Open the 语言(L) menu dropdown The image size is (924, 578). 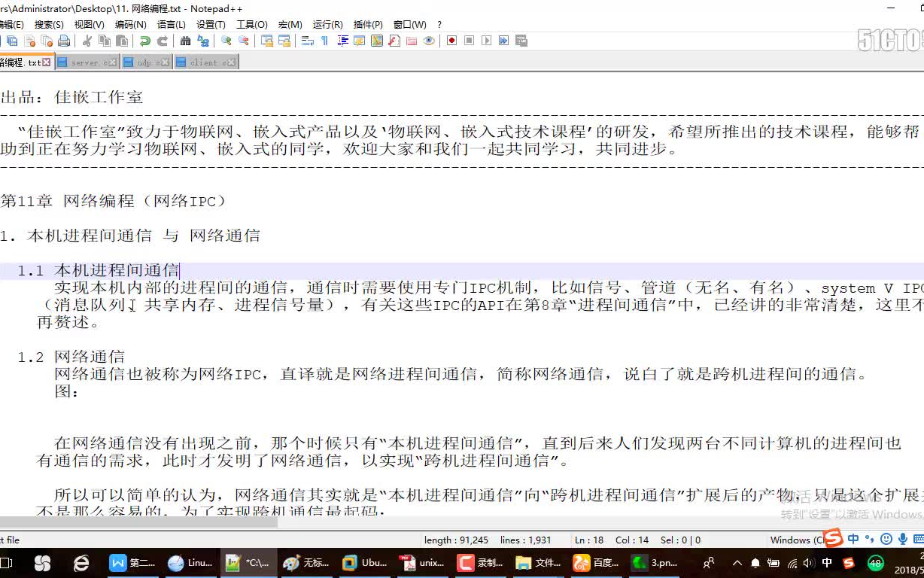coord(170,24)
